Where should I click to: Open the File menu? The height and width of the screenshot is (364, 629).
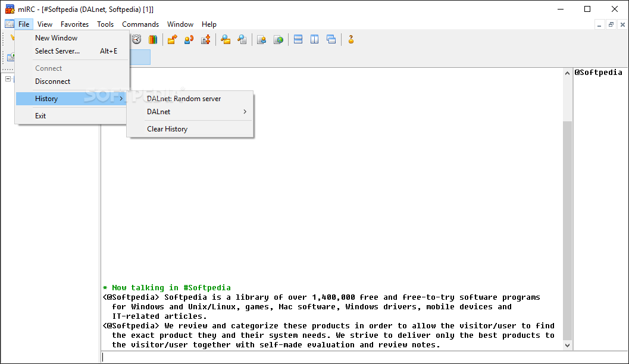pos(24,24)
